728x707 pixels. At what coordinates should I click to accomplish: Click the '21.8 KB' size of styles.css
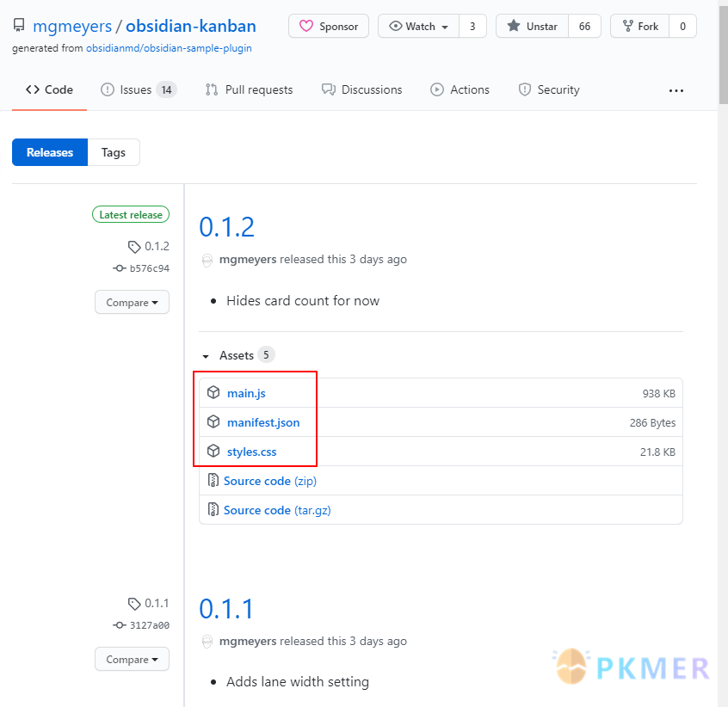click(657, 452)
